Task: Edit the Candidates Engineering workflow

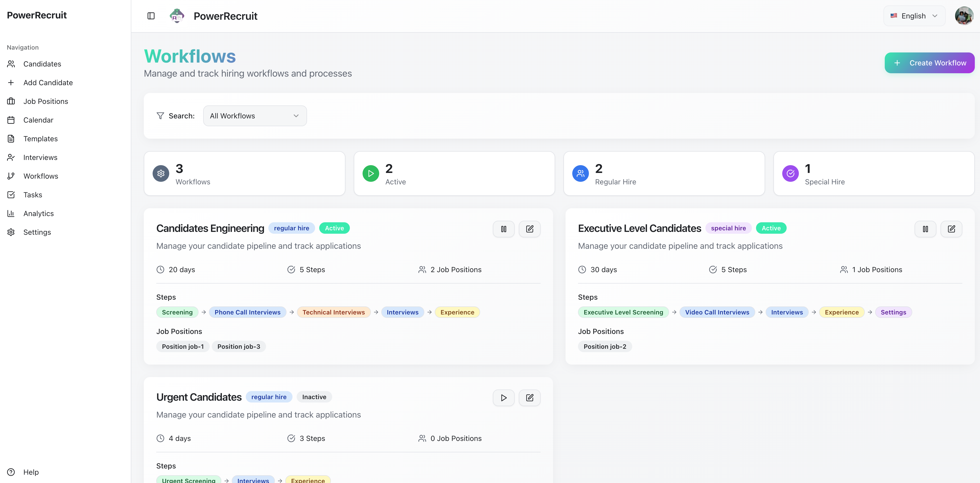Action: pyautogui.click(x=529, y=229)
